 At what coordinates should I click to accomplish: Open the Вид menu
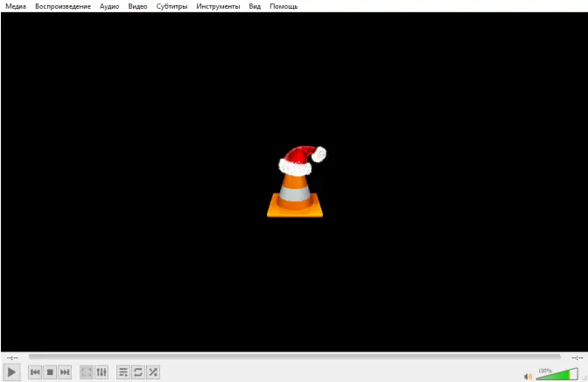[255, 6]
